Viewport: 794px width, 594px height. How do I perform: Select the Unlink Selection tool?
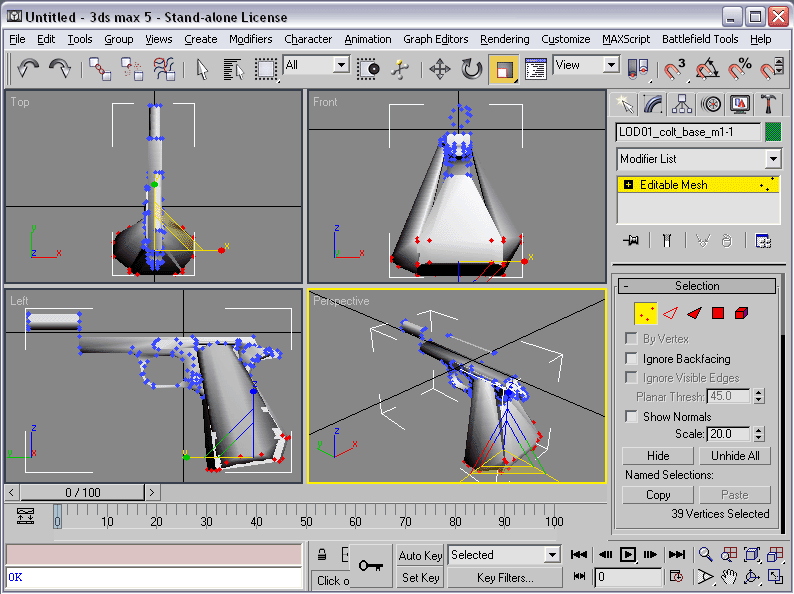(132, 68)
